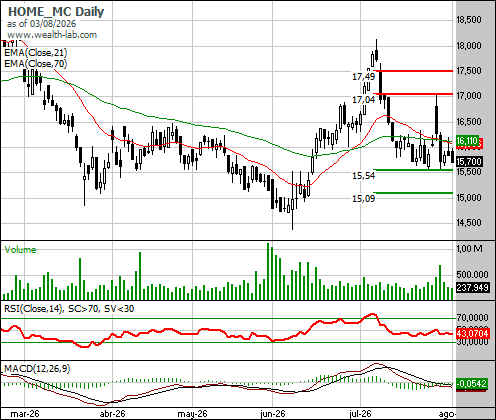Select the EMA(Close,21) indicator label
This screenshot has height=420, width=496.
click(x=36, y=53)
